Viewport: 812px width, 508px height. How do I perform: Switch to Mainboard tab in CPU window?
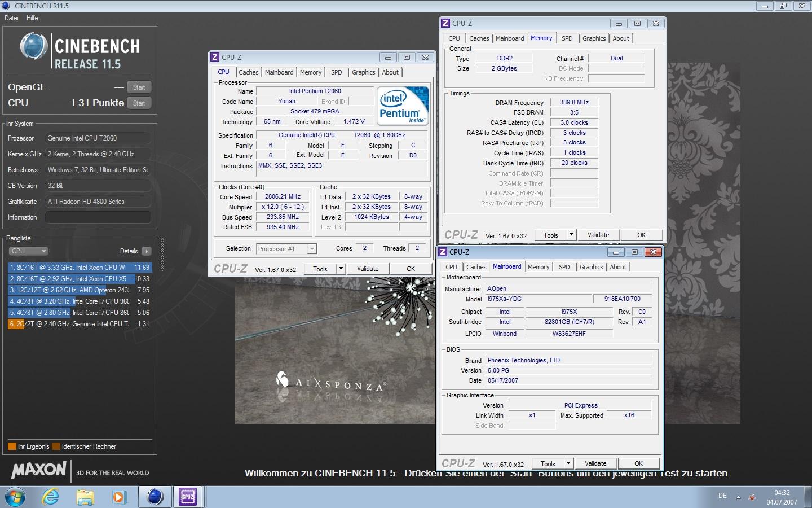pos(279,72)
